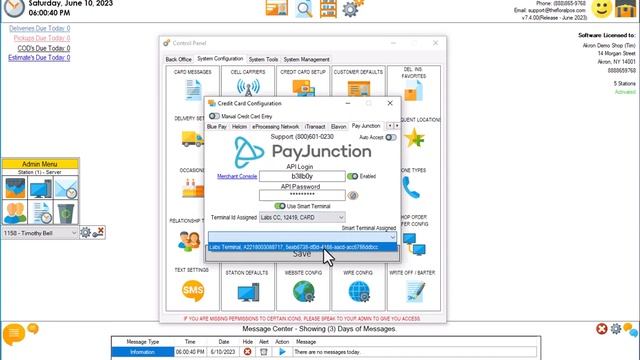Select the Information message type cell

[142, 352]
